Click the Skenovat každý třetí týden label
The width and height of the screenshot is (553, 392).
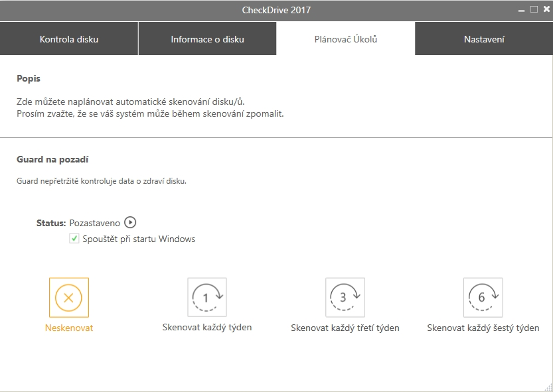[345, 328]
